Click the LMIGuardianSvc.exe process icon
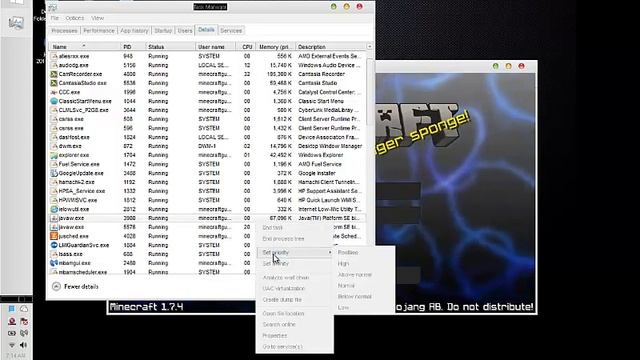 tap(53, 245)
